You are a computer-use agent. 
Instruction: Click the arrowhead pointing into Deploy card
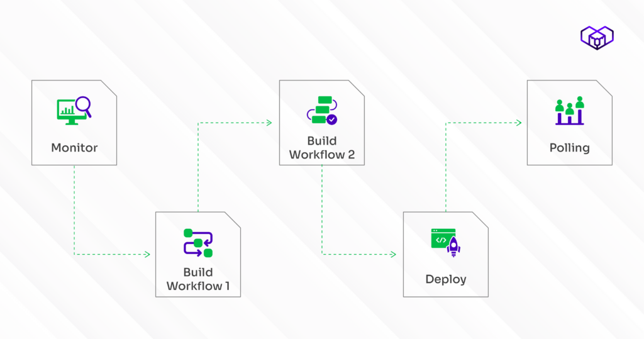394,254
